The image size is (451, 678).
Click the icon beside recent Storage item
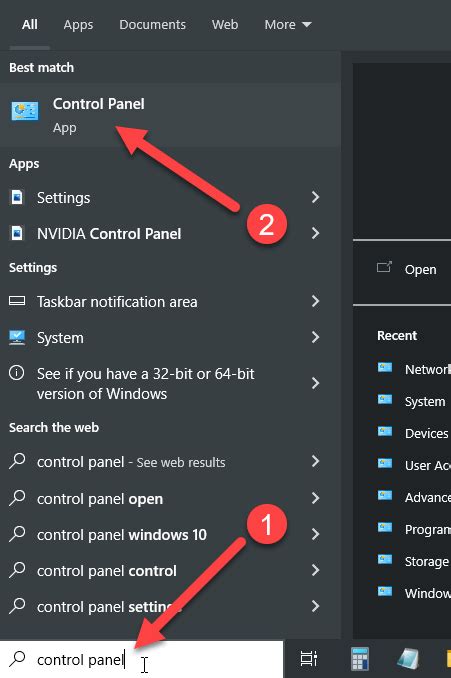384,560
